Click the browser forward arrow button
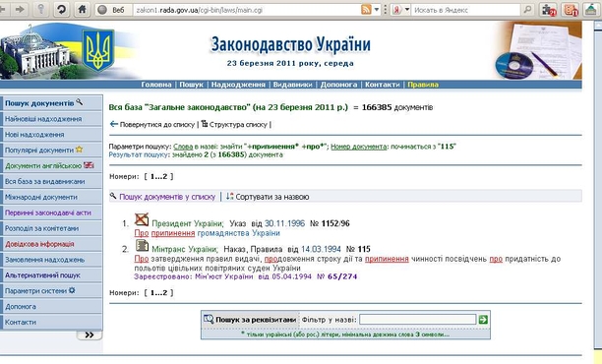 pos(20,9)
